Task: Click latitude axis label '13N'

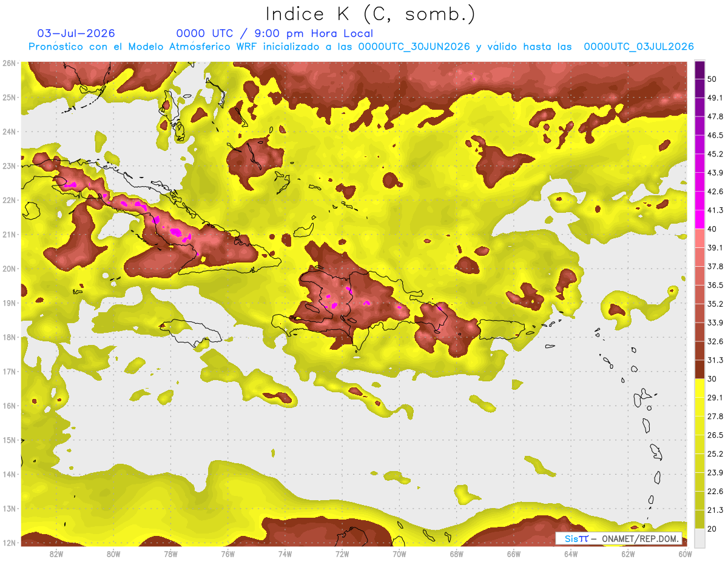Action: pyautogui.click(x=9, y=509)
